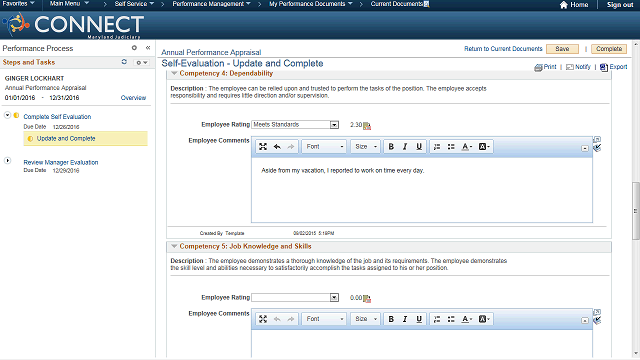Viewport: 640px width, 360px height.
Task: Insert bulleted list in Competency 4 editor
Action: click(451, 147)
